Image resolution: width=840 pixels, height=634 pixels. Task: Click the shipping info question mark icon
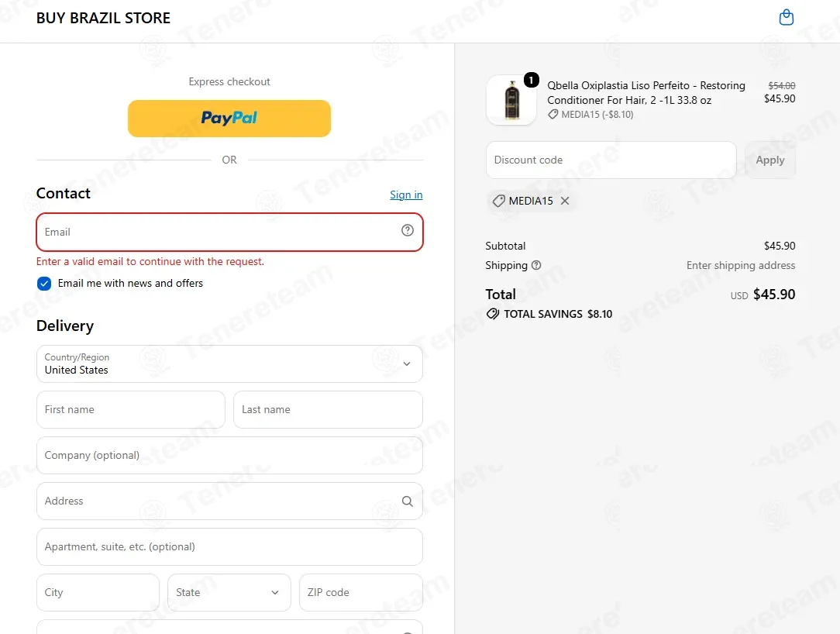coord(536,265)
